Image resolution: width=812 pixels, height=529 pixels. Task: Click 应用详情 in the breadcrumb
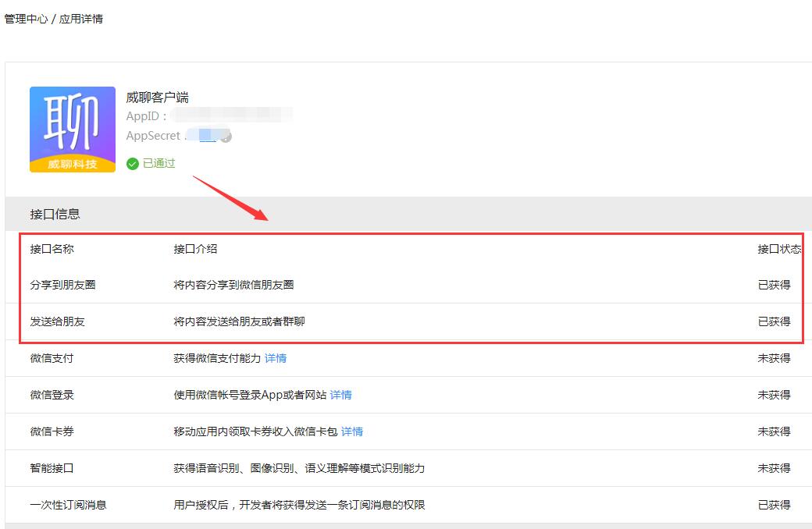pyautogui.click(x=80, y=20)
